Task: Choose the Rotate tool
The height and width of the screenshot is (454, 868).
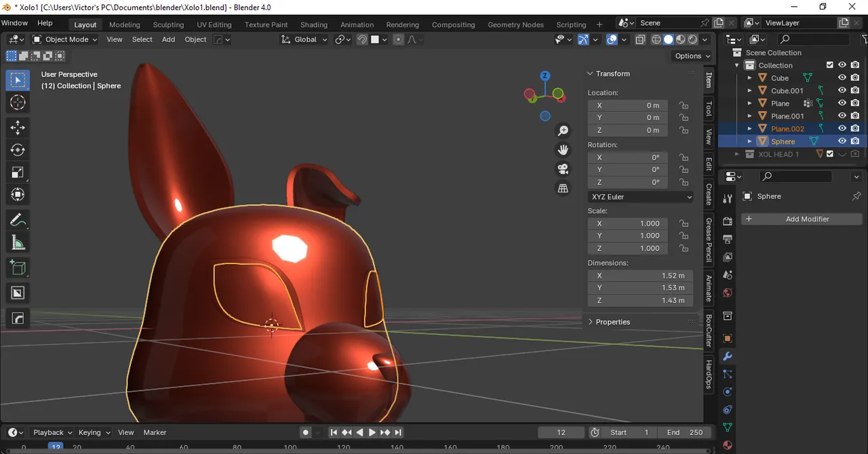Action: coord(18,150)
